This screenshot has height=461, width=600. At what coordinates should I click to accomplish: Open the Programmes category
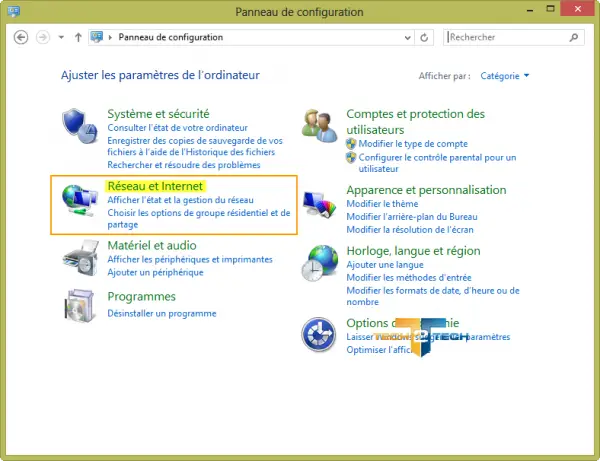pos(141,296)
